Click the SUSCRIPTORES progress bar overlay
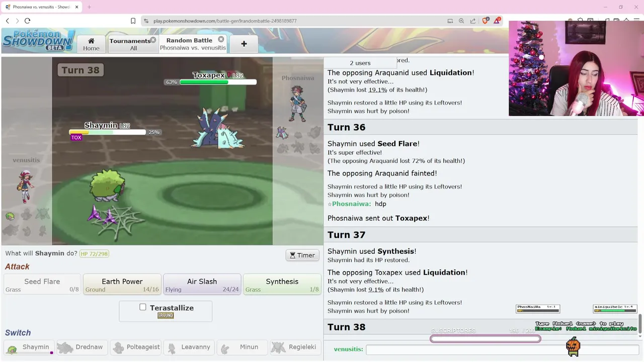 (x=486, y=339)
